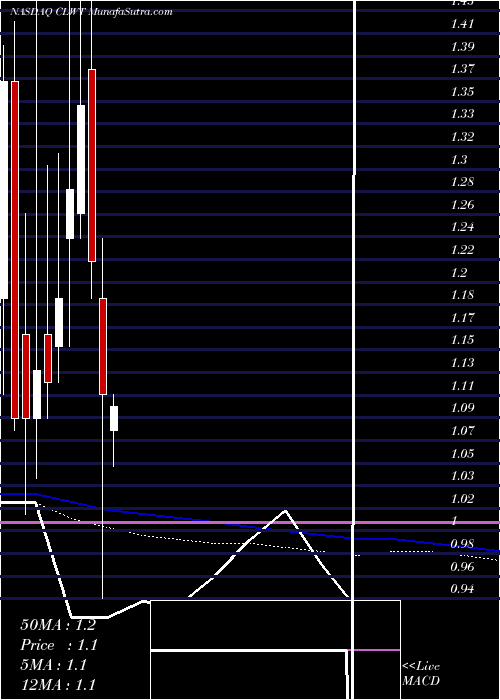Select the 1.33 price axis label
The width and height of the screenshot is (500, 700).
[x=462, y=114]
